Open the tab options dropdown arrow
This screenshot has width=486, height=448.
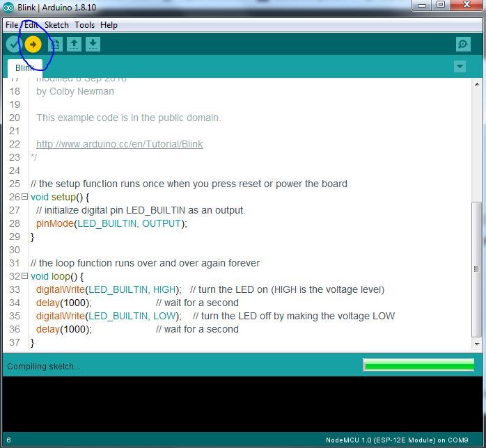pos(460,66)
